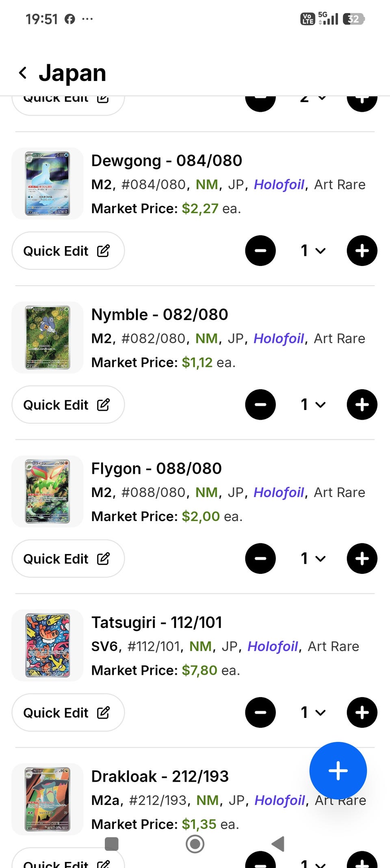Increase Flygon quantity with plus icon

click(x=362, y=558)
